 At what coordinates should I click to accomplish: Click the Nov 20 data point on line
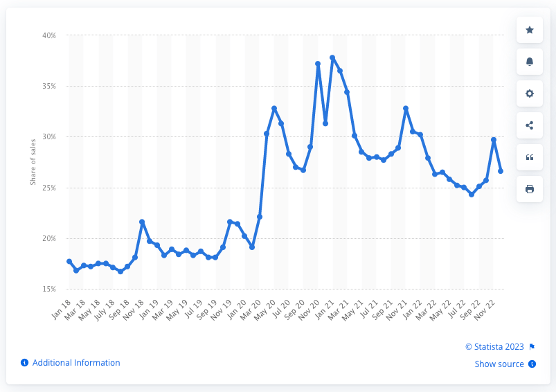[318, 64]
